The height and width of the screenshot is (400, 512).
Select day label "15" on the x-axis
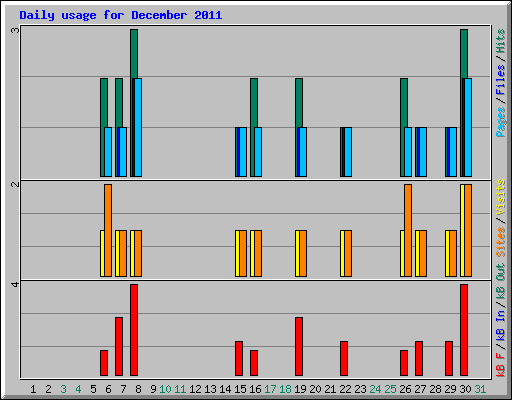[240, 389]
